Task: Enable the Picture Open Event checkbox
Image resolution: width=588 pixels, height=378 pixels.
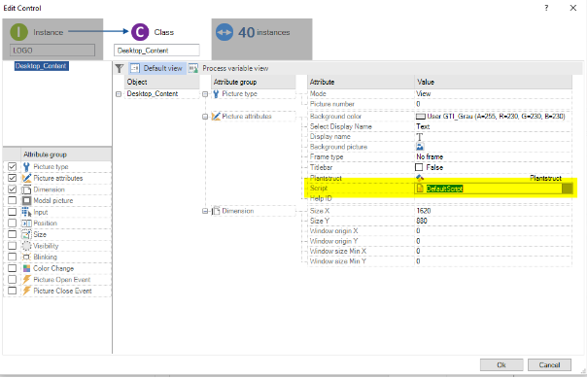Action: pyautogui.click(x=12, y=280)
